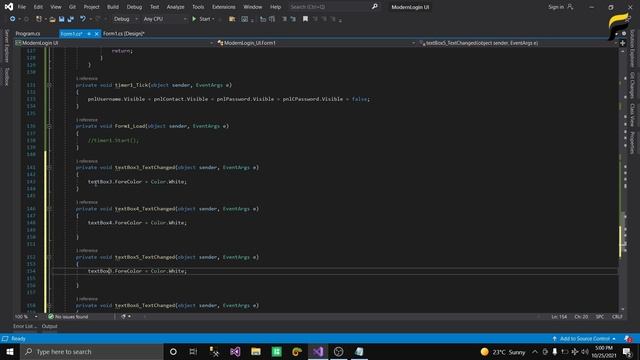640x360 pixels.
Task: Click the navigate backward toolbar icon
Action: (x=13, y=19)
